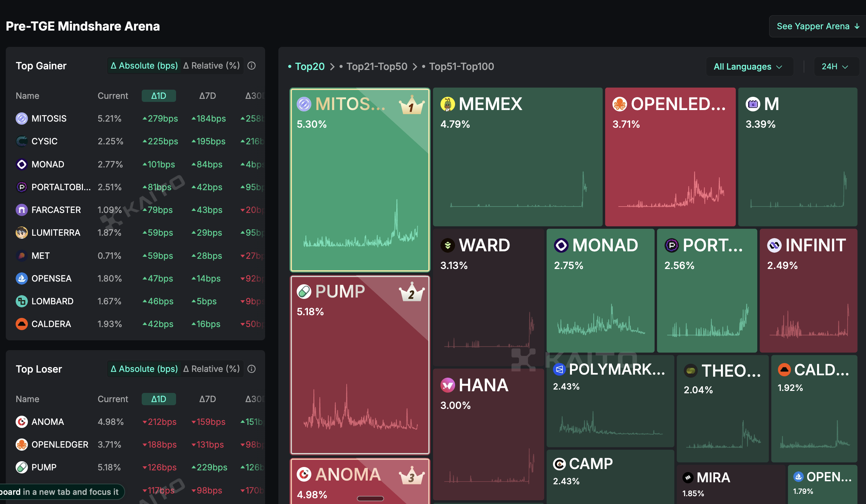Screen dimensions: 866x504
Task: Click the LOMBARD logo icon
Action: 22,301
